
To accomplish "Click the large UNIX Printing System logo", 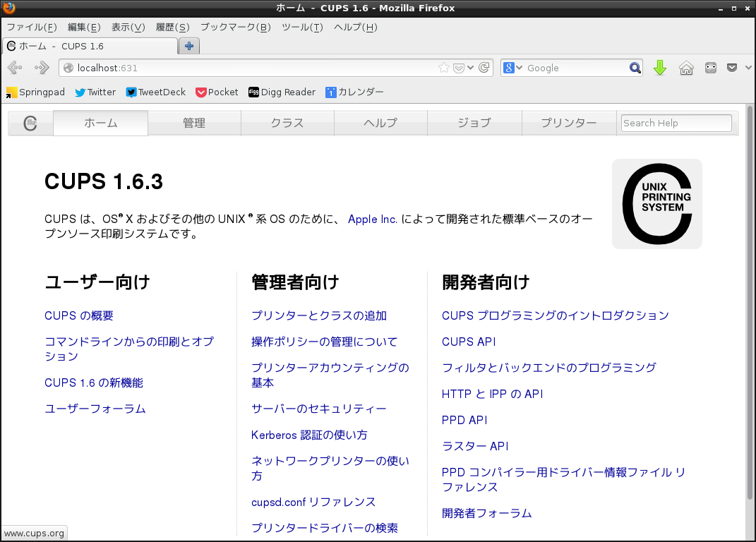I will click(x=657, y=204).
